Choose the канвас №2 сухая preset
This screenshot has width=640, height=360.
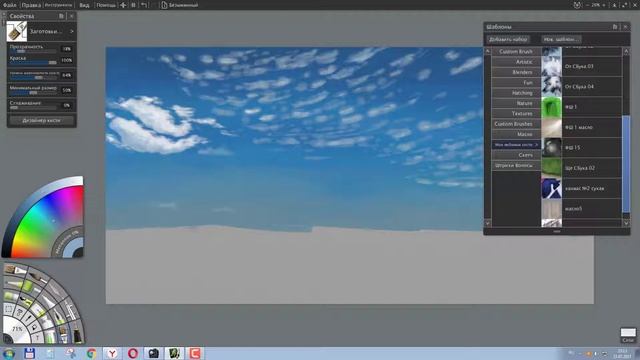(x=582, y=189)
